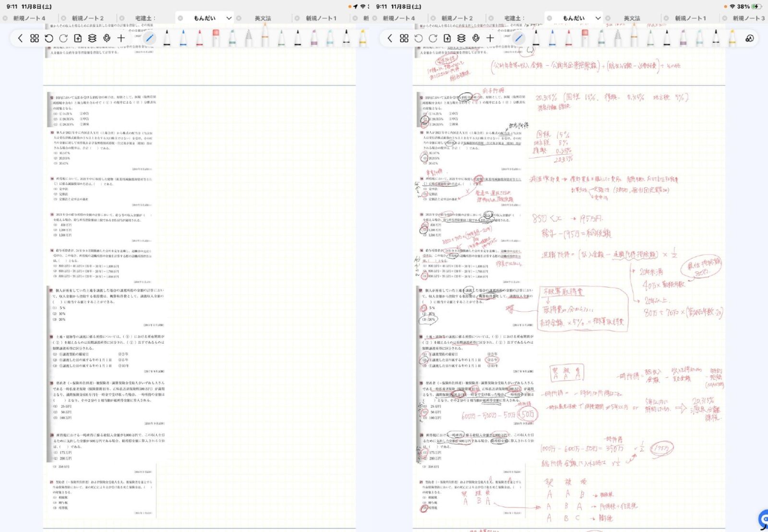The height and width of the screenshot is (532, 768).
Task: Open 新規ノート2 tab in the right pane
Action: (457, 18)
